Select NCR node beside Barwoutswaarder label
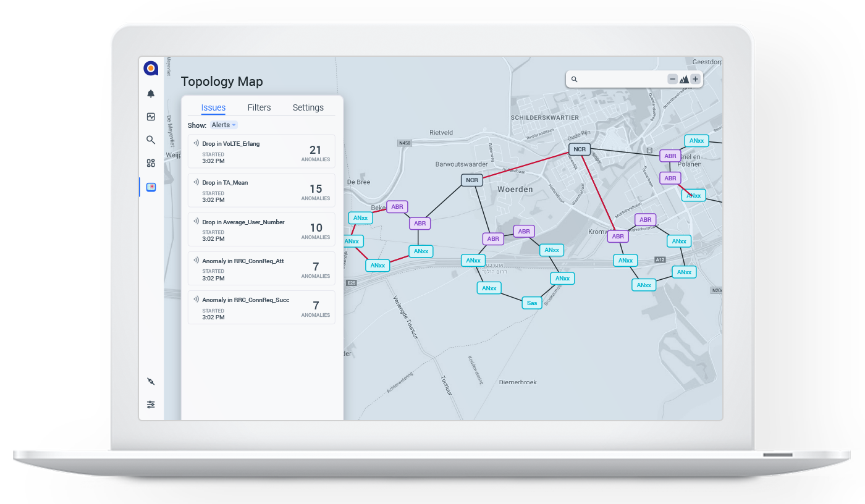865x504 pixels. coord(472,180)
